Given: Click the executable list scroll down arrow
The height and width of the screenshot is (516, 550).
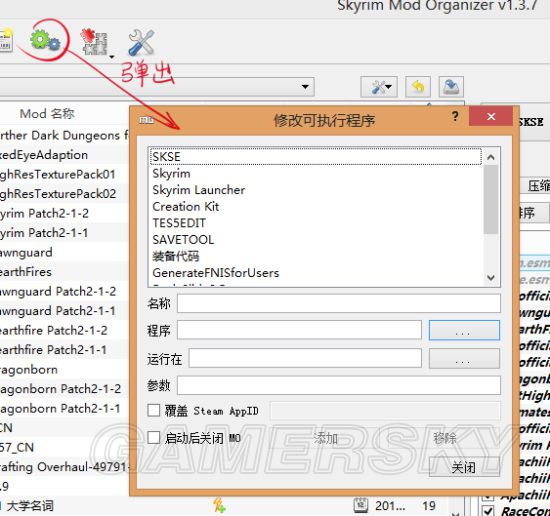Looking at the screenshot, I should click(491, 278).
